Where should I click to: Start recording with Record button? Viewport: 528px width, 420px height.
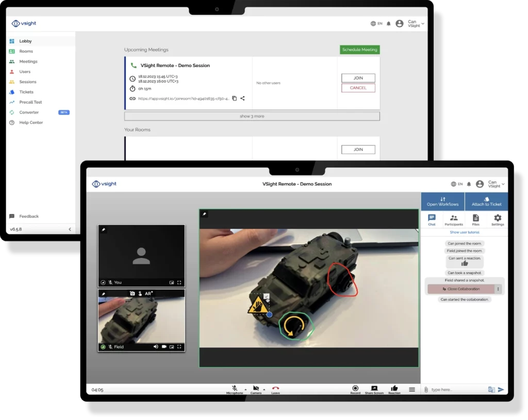[x=355, y=390]
